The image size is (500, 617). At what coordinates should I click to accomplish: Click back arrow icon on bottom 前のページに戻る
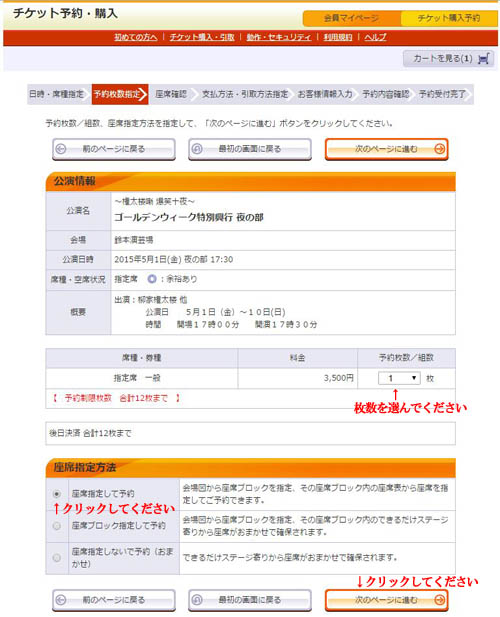click(x=61, y=600)
